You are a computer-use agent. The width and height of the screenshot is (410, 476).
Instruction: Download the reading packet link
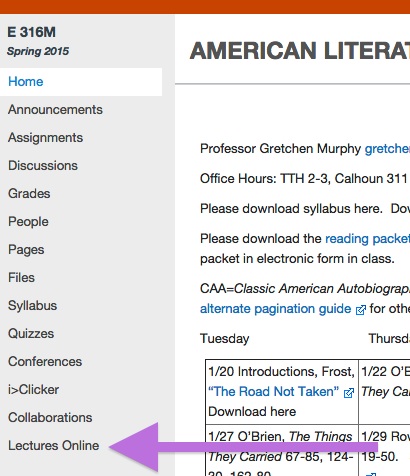[367, 239]
